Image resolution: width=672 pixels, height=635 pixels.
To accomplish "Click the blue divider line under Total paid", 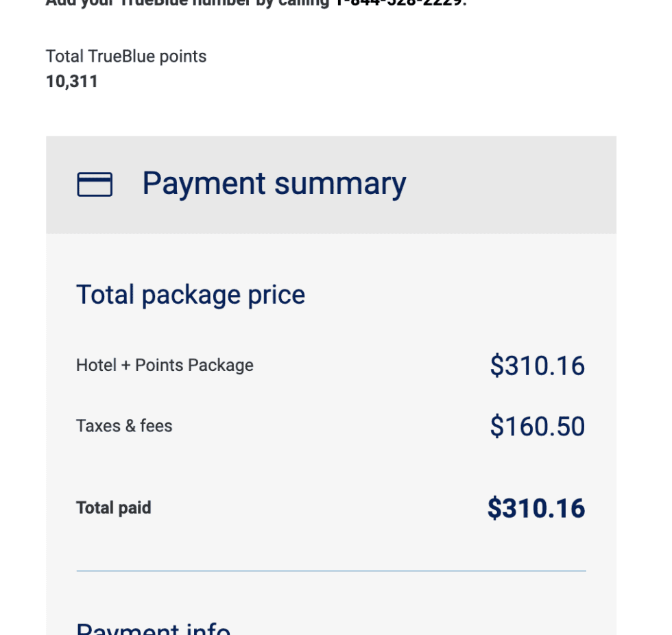I will coord(331,571).
